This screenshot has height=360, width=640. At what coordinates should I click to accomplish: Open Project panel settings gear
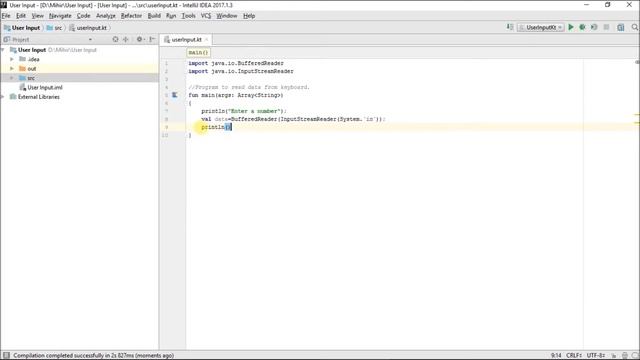point(140,39)
